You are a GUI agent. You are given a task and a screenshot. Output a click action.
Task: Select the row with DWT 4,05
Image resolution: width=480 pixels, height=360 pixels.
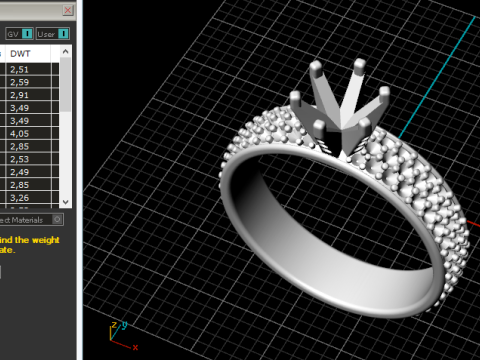tap(29, 134)
